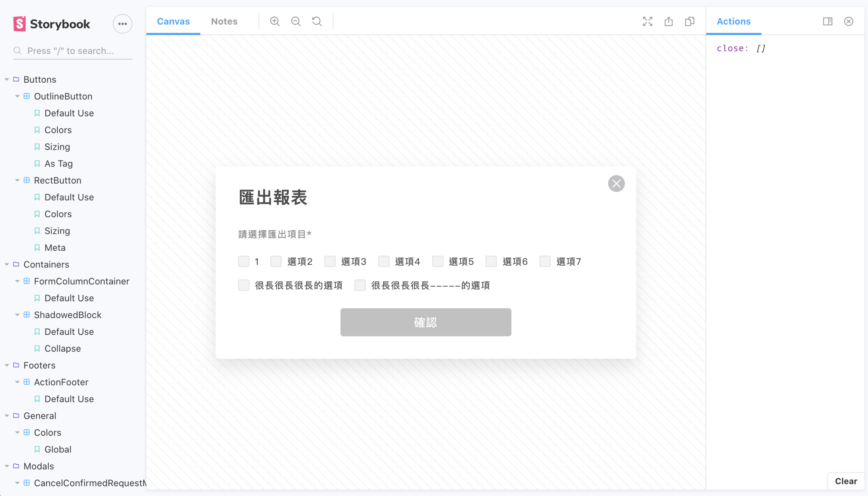Viewport: 868px width, 496px height.
Task: Open the canvas in a new tab via the share icon
Action: coord(668,21)
